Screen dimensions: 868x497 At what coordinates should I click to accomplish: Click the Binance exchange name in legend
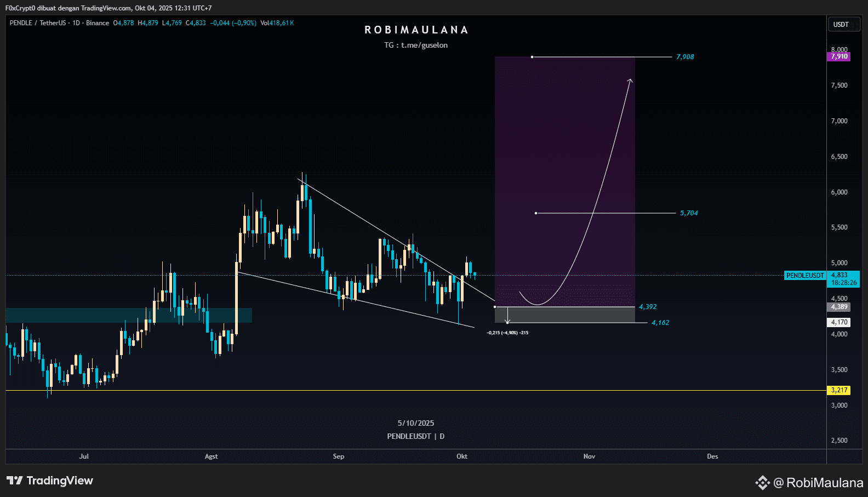click(x=98, y=23)
